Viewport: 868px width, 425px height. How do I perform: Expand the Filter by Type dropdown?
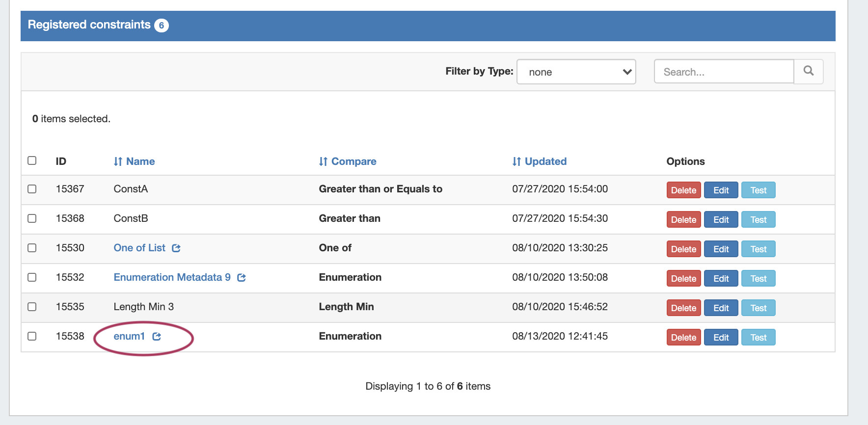click(576, 72)
